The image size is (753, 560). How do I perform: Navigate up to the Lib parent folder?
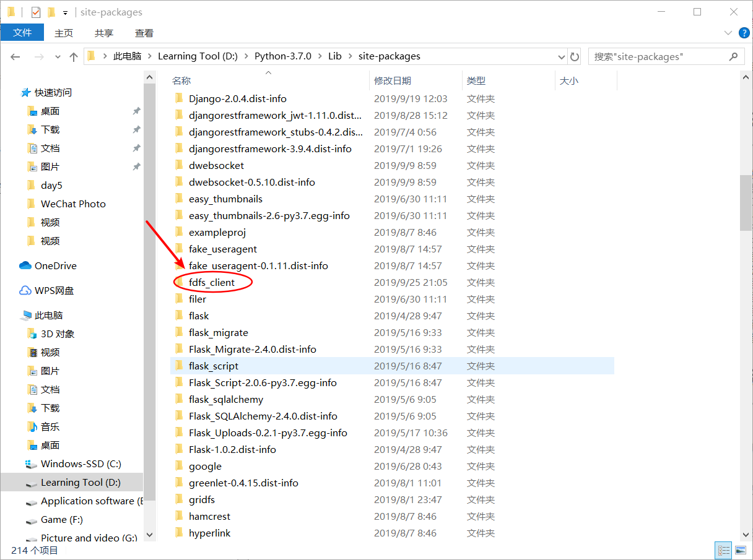click(72, 56)
